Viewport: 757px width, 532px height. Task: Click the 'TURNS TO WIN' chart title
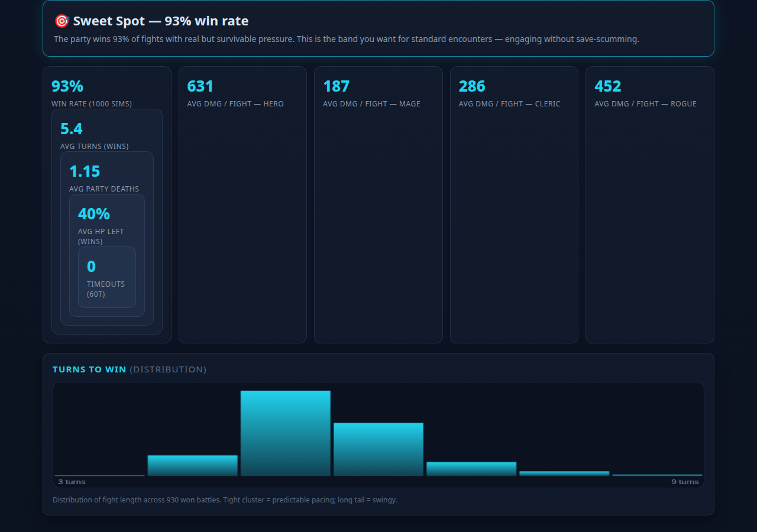click(x=89, y=369)
